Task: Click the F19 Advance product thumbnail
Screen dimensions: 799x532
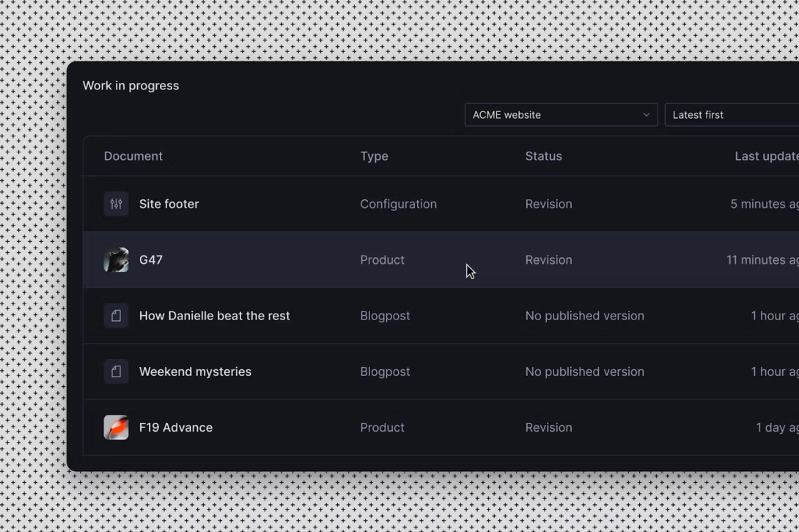Action: 116,427
